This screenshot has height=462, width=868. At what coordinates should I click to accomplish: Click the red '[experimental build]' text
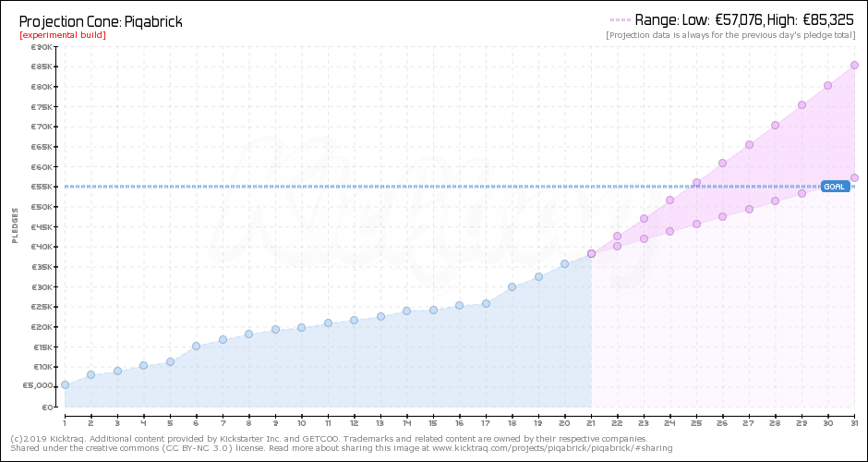[63, 35]
